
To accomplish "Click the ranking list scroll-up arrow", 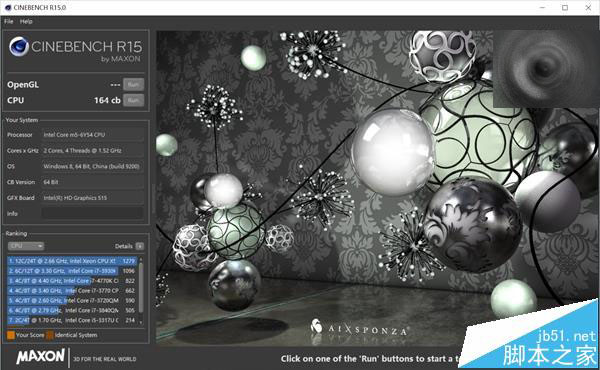I will tap(141, 259).
